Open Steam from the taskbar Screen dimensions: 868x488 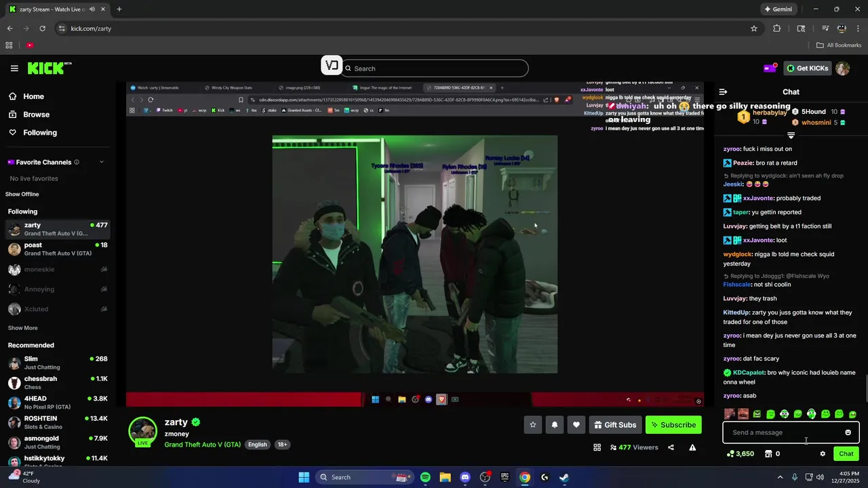click(x=564, y=477)
